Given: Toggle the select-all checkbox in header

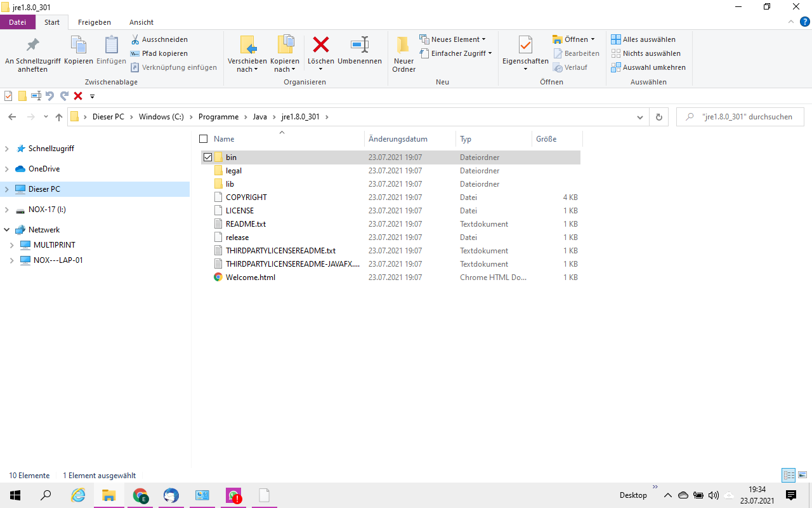Looking at the screenshot, I should 204,139.
